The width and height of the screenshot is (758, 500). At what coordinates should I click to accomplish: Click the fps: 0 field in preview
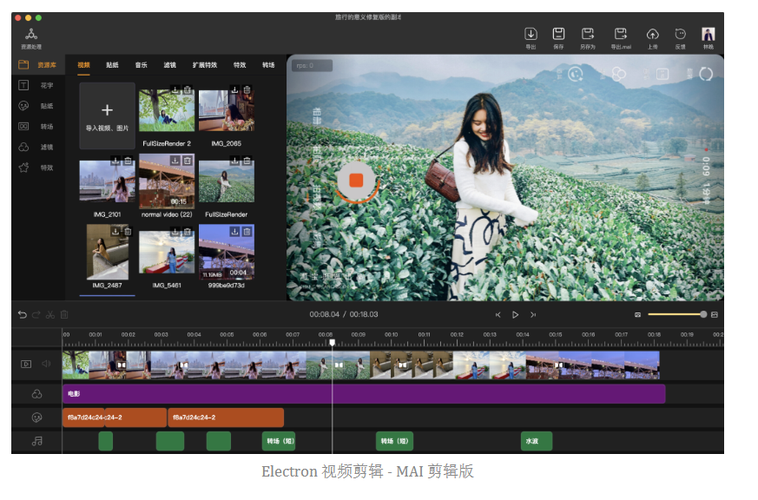312,65
